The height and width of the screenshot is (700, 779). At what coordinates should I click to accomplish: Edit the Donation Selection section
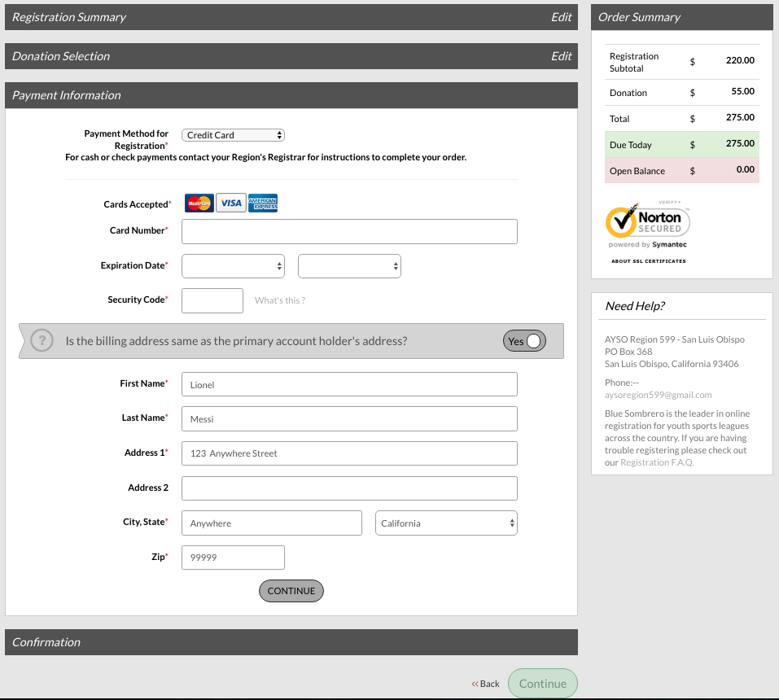(x=561, y=56)
